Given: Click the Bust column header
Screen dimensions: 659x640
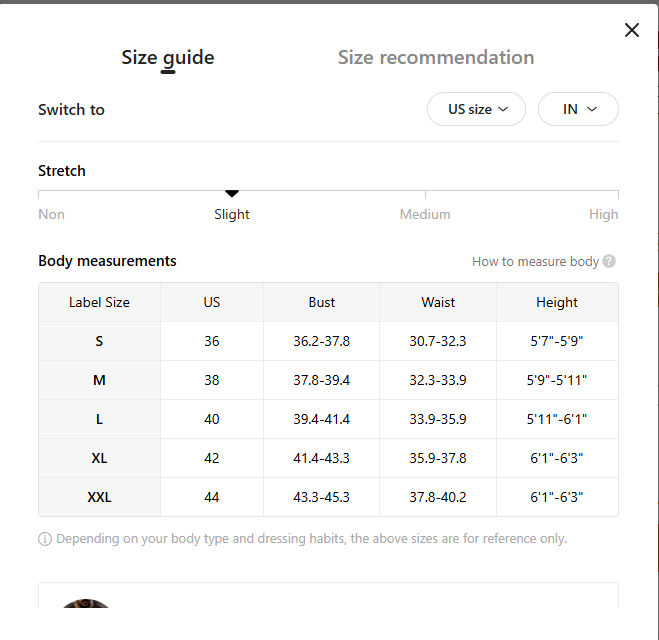Looking at the screenshot, I should point(322,302).
